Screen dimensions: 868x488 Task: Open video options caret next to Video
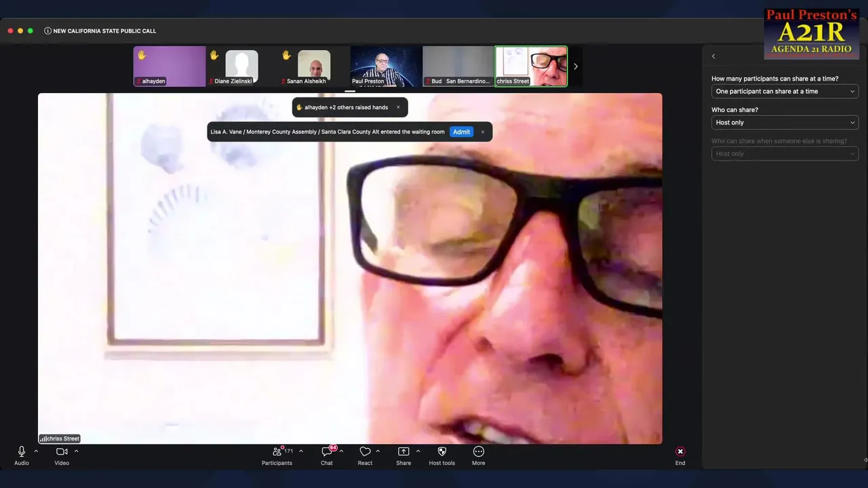[76, 451]
